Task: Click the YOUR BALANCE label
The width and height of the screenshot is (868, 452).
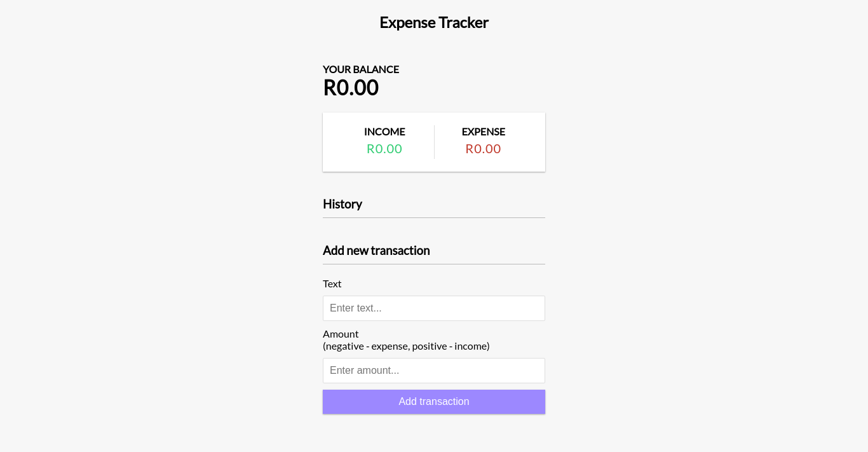Action: coord(360,69)
